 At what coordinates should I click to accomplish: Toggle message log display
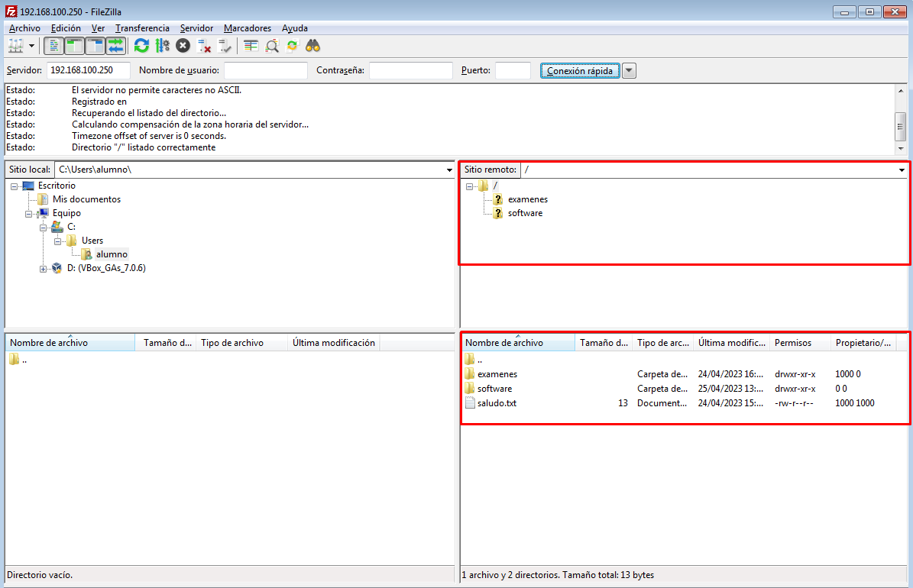[53, 46]
